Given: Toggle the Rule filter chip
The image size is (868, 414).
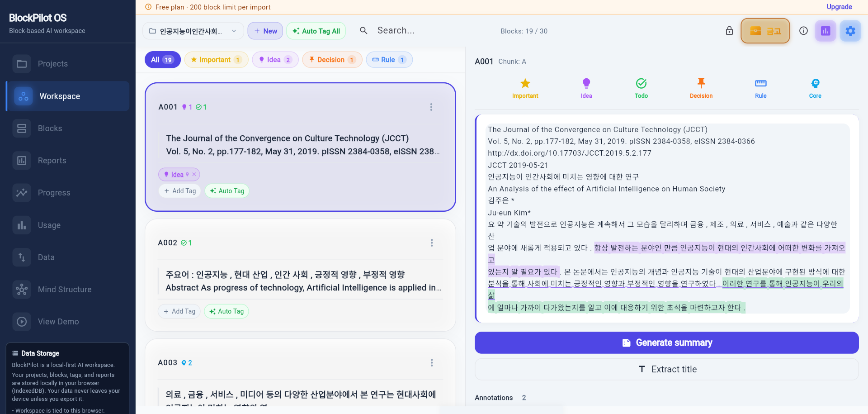Looking at the screenshot, I should click(x=389, y=59).
